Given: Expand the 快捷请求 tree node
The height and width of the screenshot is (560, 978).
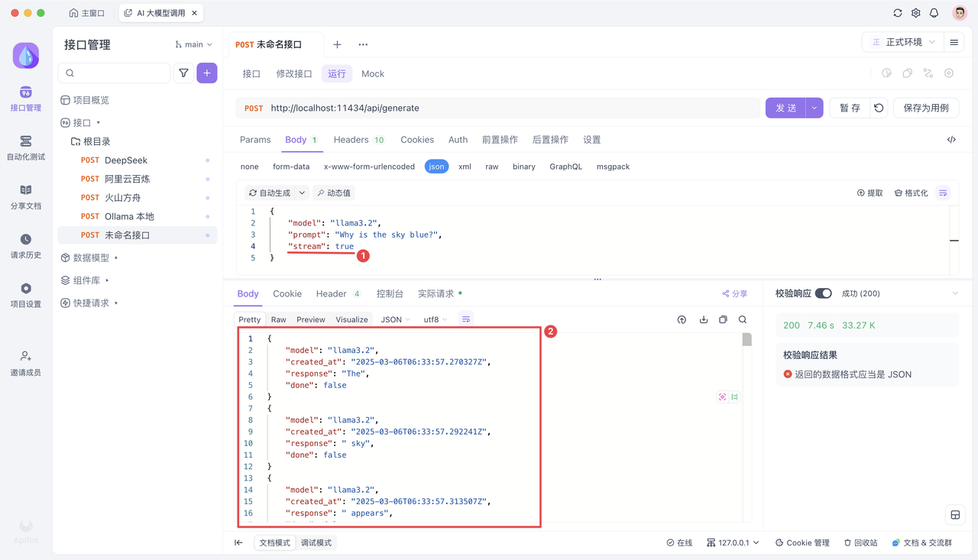Looking at the screenshot, I should click(116, 303).
